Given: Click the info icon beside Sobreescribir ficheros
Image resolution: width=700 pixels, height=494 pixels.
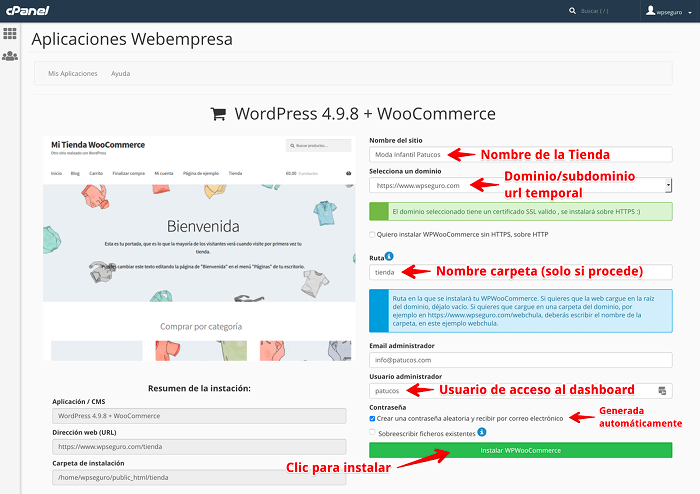Looking at the screenshot, I should coord(482,432).
